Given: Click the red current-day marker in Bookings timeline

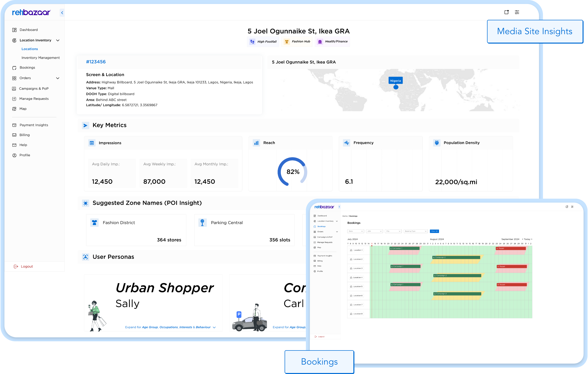Looking at the screenshot, I should tap(372, 246).
